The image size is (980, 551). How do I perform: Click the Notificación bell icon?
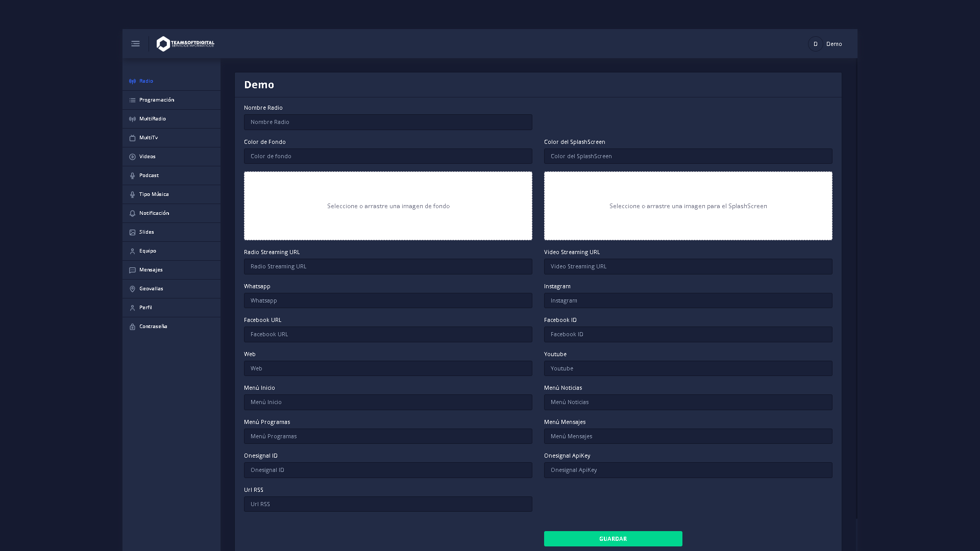(x=132, y=213)
